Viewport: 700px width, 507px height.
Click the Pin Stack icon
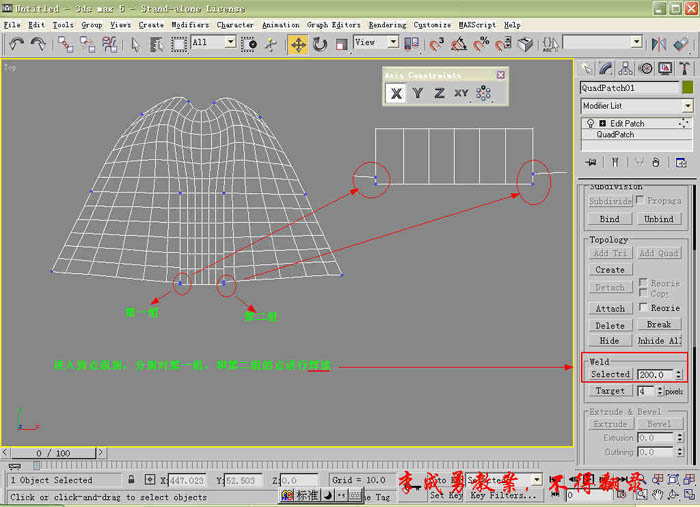591,162
